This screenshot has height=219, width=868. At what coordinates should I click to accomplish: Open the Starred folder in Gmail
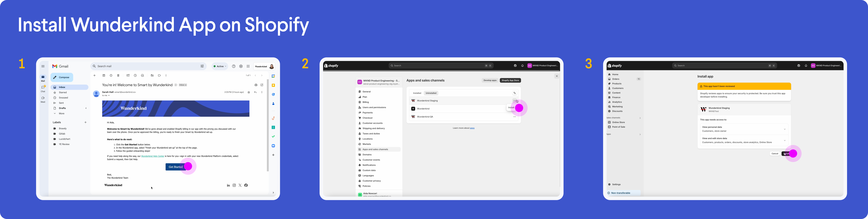tap(63, 92)
